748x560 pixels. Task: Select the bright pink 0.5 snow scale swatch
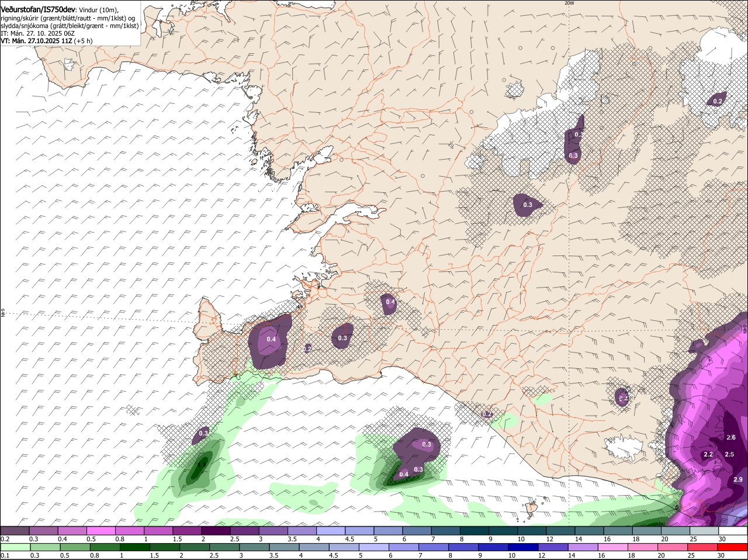coord(101,531)
